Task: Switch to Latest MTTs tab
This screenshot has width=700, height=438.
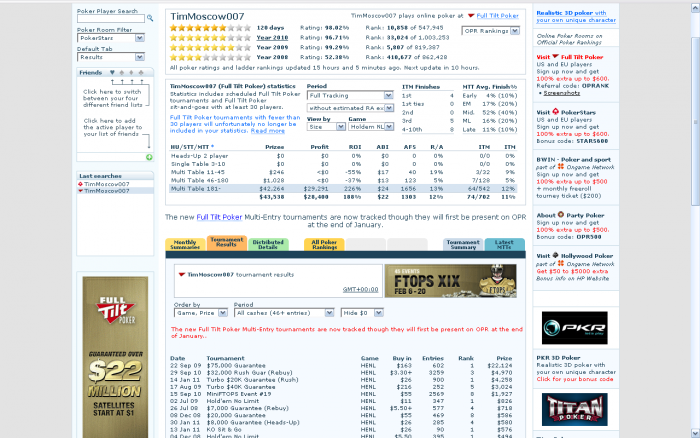Action: click(504, 244)
